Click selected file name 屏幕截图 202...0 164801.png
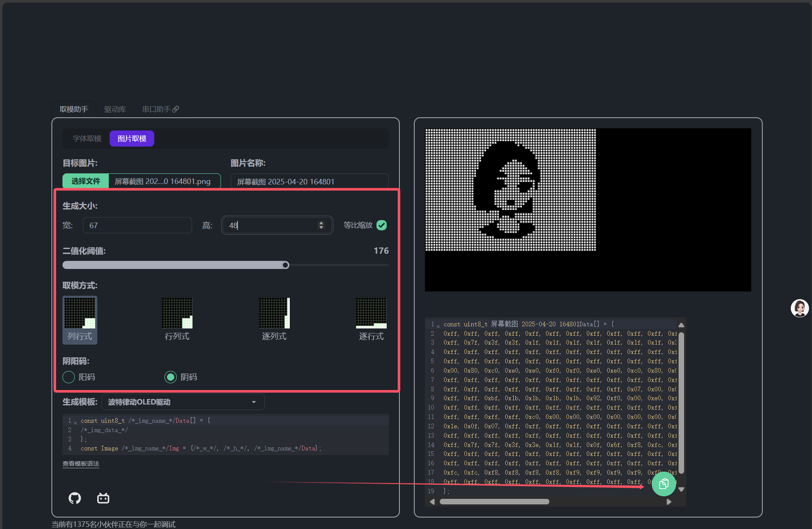This screenshot has width=812, height=529. pos(163,181)
